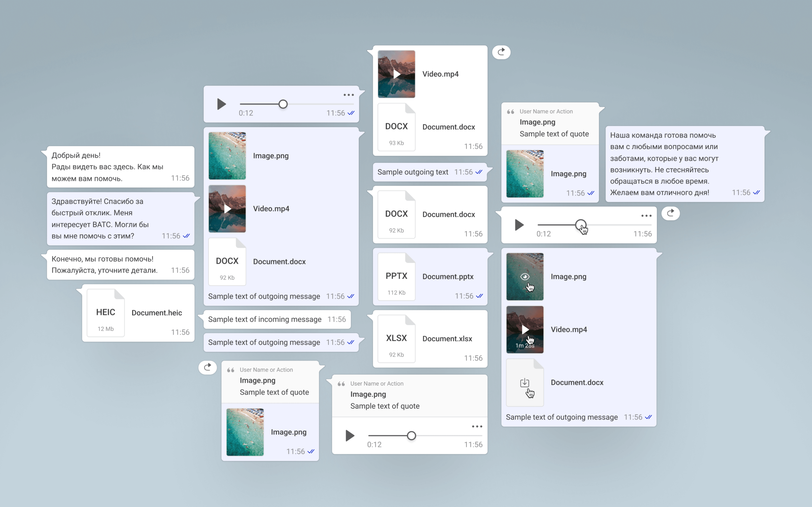
Task: Play the top-left outgoing voice message
Action: [221, 104]
